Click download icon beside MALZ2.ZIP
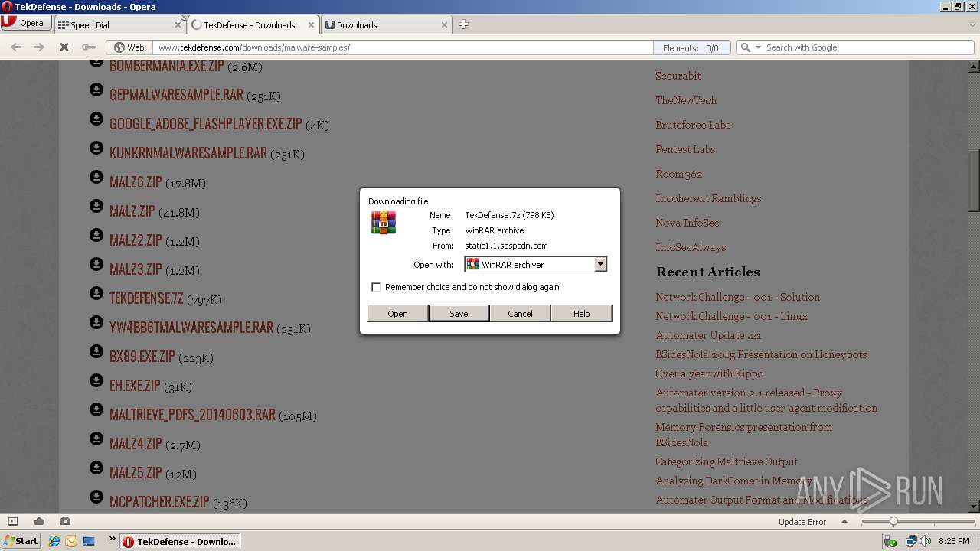Screen dimensions: 980x551 point(96,235)
